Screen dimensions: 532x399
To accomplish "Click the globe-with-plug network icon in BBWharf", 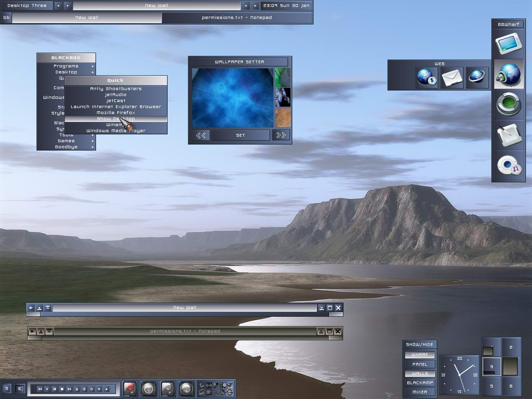I will click(508, 74).
